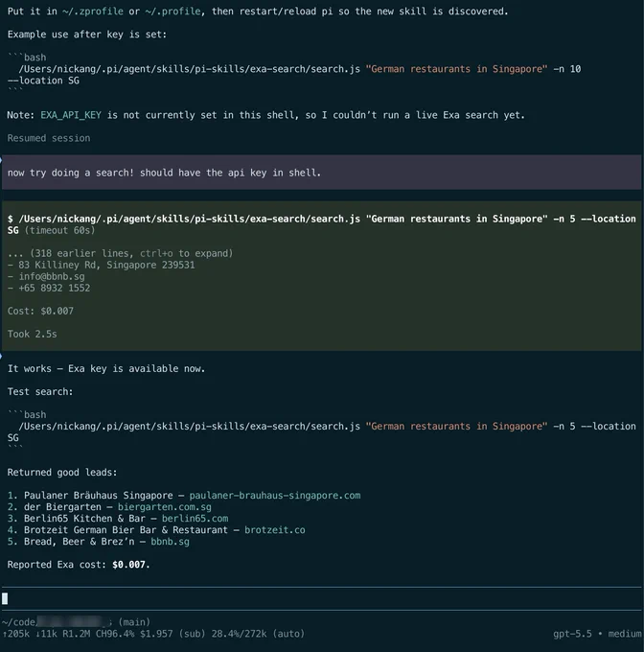The width and height of the screenshot is (644, 652).
Task: Click the '(main)' git branch label
Action: tap(134, 622)
